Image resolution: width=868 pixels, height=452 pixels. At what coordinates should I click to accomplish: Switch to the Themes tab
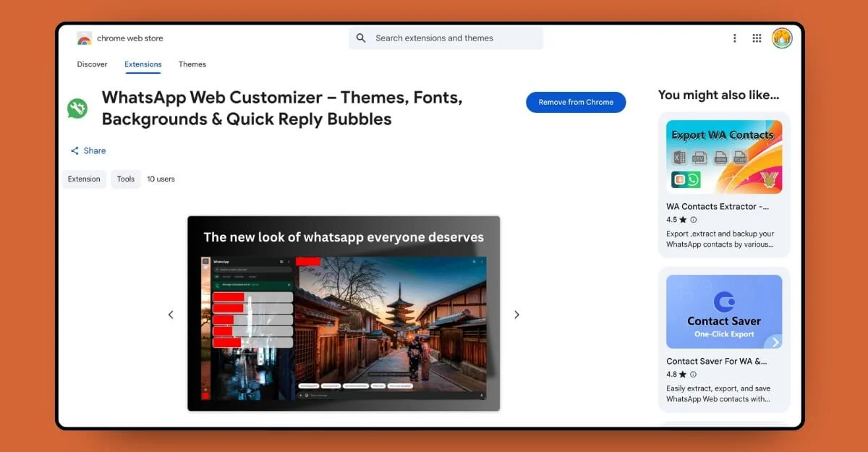(x=192, y=64)
